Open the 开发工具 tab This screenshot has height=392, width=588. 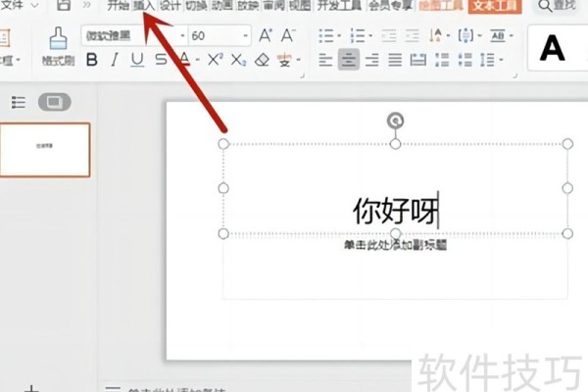pos(340,5)
